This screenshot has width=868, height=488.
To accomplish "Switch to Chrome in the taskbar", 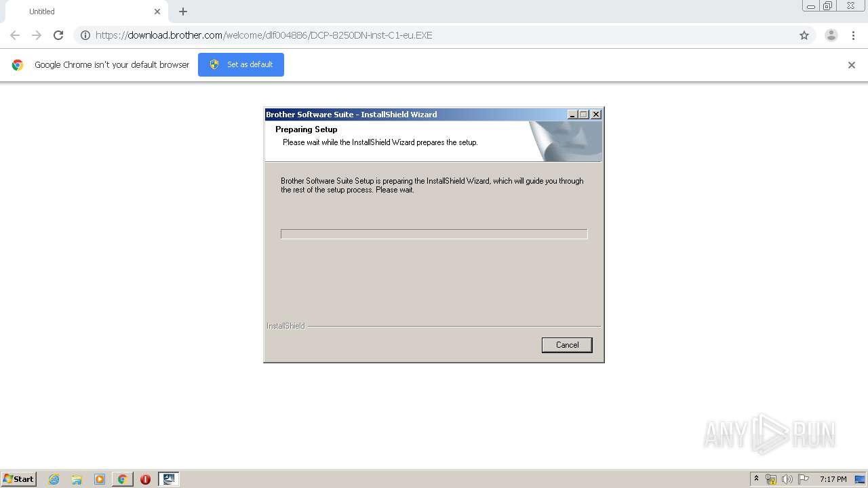I will click(122, 479).
